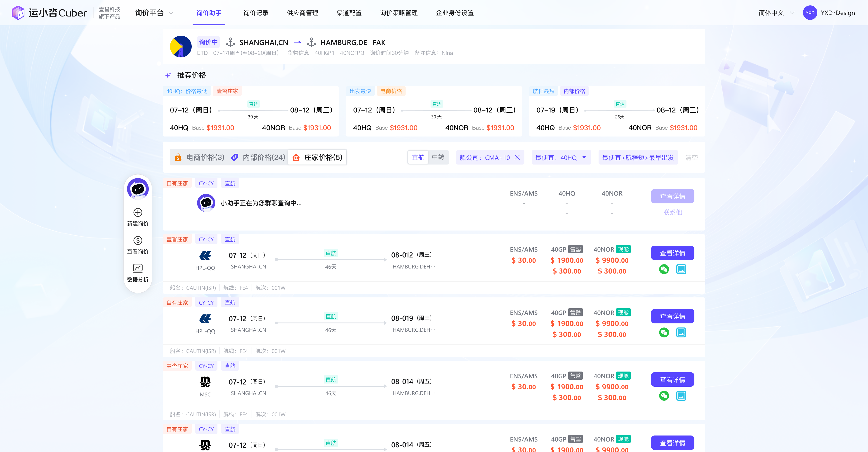Screen dimensions: 868x452
Task: Open Data Analysis (数据分析) chart icon
Action: coord(137,268)
